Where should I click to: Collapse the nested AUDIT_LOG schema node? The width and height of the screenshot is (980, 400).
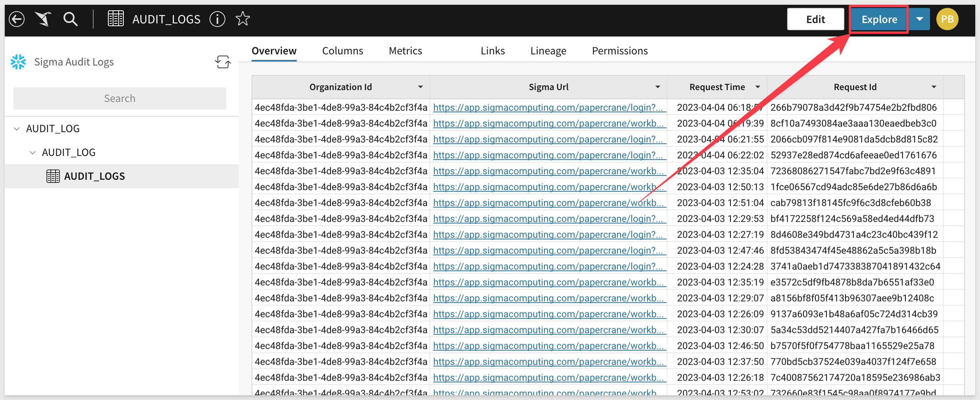coord(33,152)
